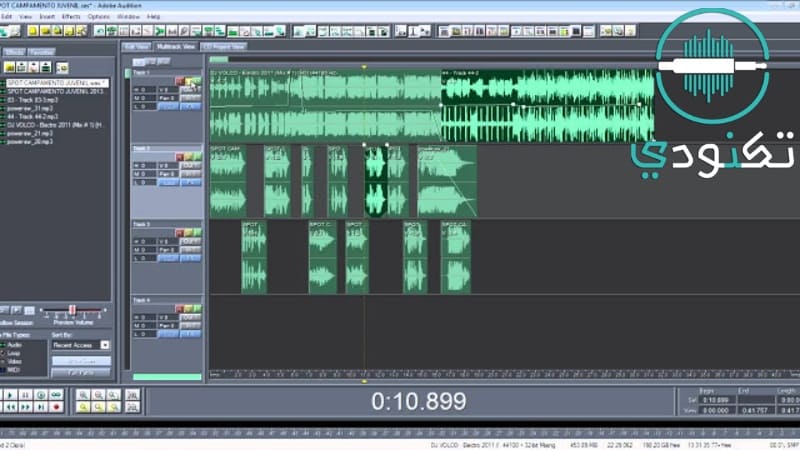The height and width of the screenshot is (450, 800).
Task: Toggle Track 1 red Record arm button
Action: pyautogui.click(x=180, y=81)
